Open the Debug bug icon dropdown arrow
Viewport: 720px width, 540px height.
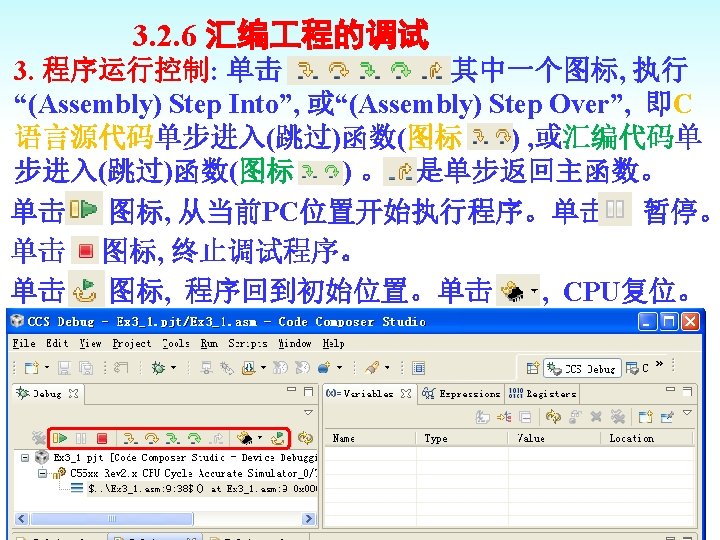coord(174,367)
